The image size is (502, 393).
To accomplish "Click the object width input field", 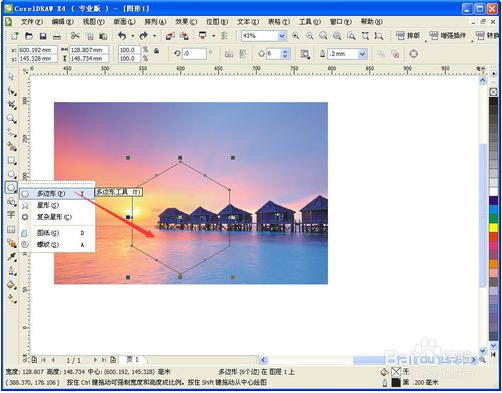I will 89,50.
